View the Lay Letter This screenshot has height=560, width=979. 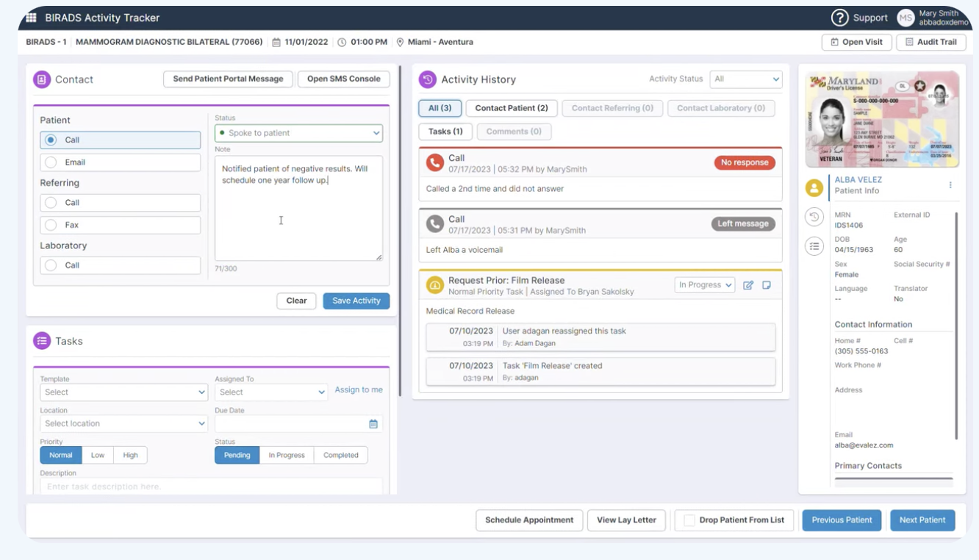[x=626, y=520]
